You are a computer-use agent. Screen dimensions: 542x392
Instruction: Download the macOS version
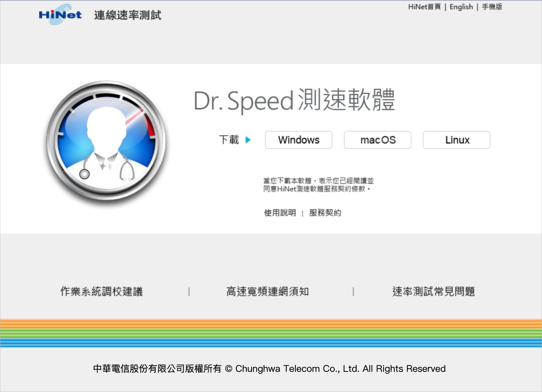pyautogui.click(x=378, y=140)
